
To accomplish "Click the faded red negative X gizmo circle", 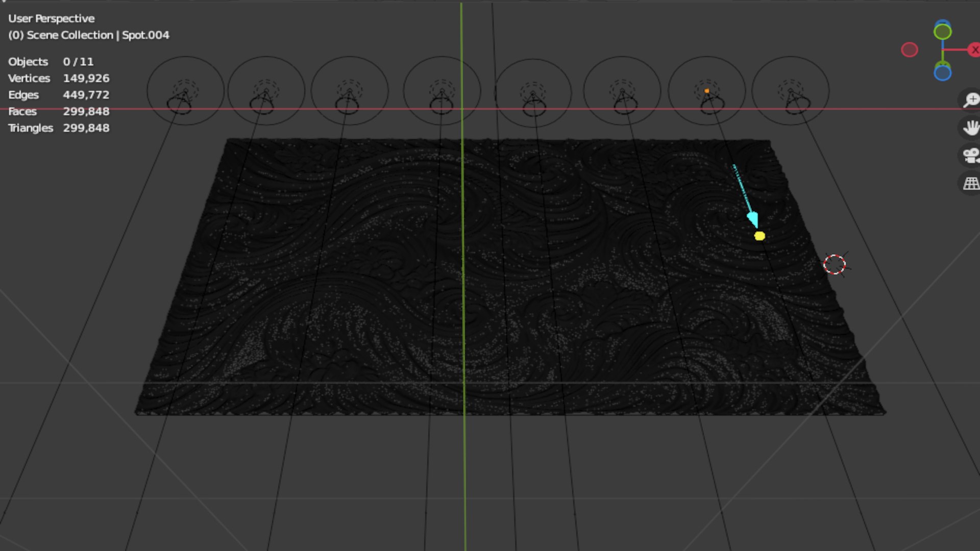I will pyautogui.click(x=909, y=50).
